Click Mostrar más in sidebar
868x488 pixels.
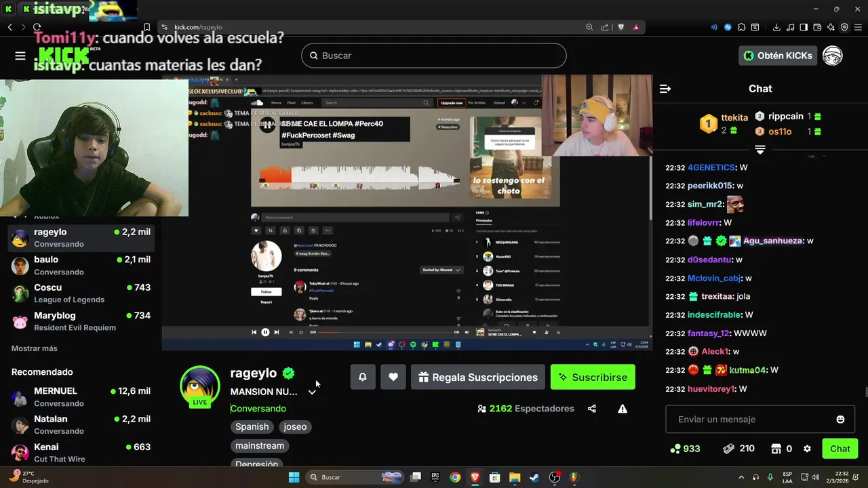click(35, 348)
